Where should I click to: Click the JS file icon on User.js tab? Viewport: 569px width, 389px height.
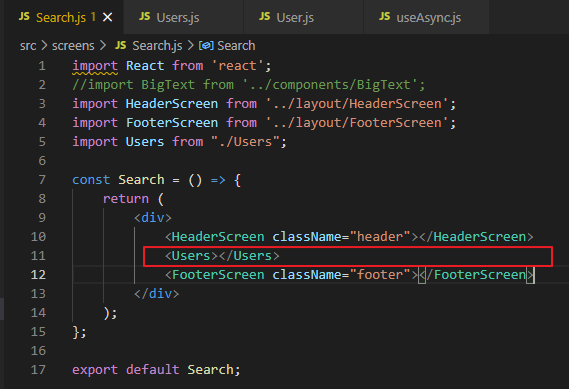(265, 17)
